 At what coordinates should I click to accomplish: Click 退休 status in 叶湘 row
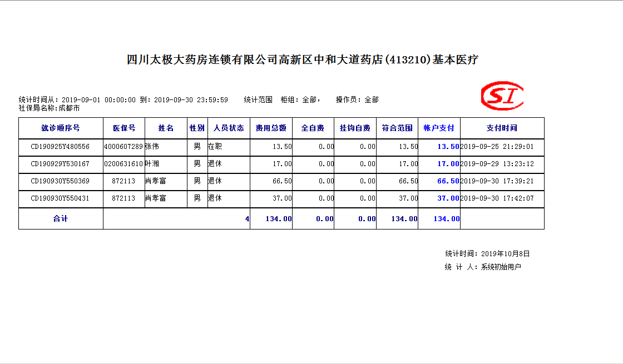215,164
